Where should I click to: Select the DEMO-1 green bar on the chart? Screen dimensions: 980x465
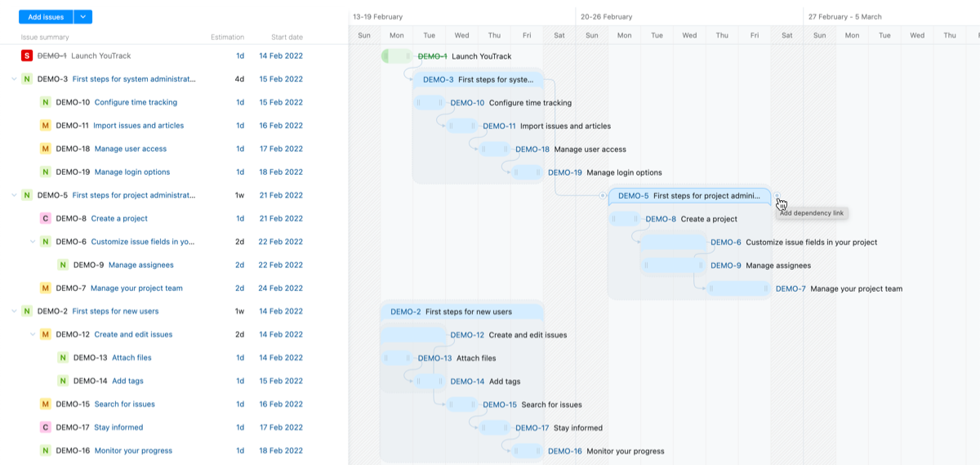pyautogui.click(x=397, y=56)
